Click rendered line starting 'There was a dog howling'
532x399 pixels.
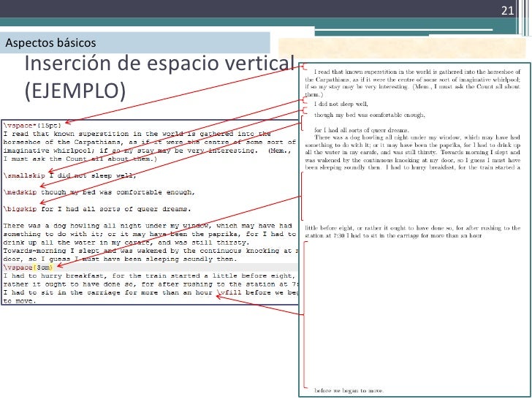pyautogui.click(x=417, y=137)
